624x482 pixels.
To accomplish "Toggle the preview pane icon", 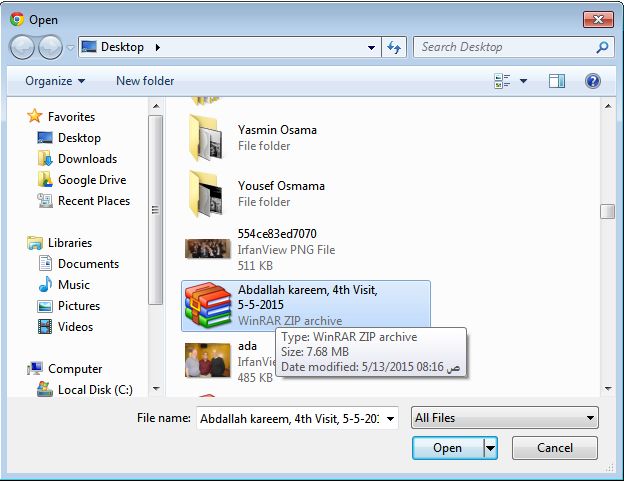I will coord(557,81).
